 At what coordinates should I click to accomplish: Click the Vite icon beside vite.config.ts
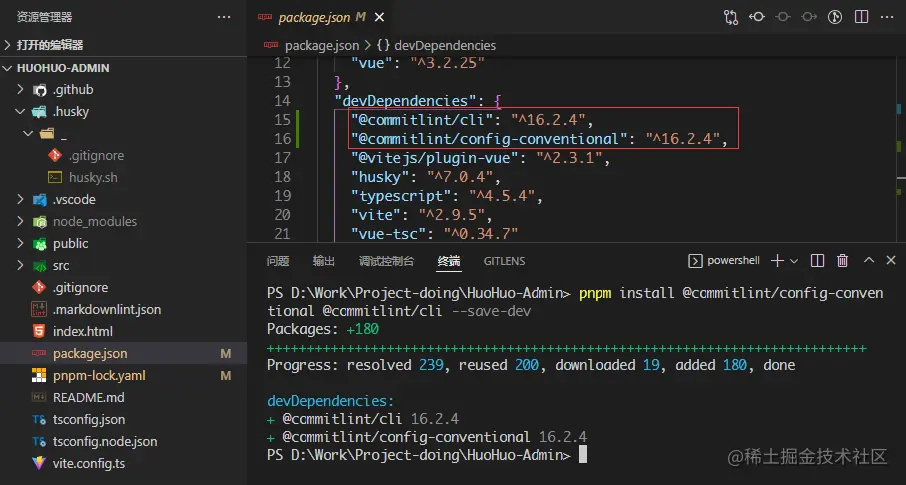(x=39, y=463)
